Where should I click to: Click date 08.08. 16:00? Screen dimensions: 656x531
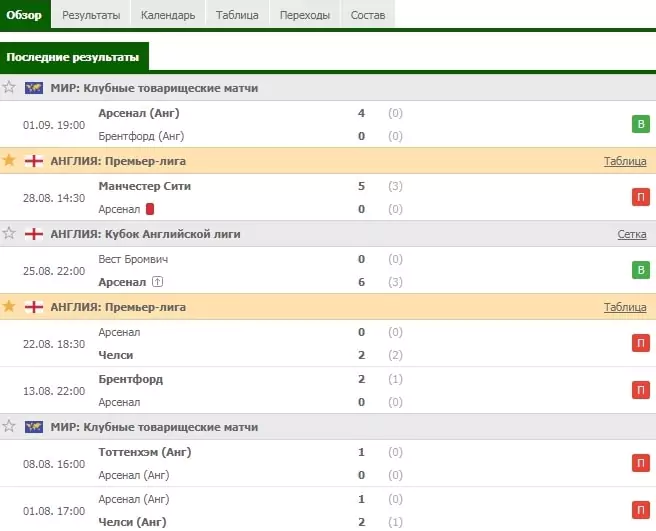point(54,464)
